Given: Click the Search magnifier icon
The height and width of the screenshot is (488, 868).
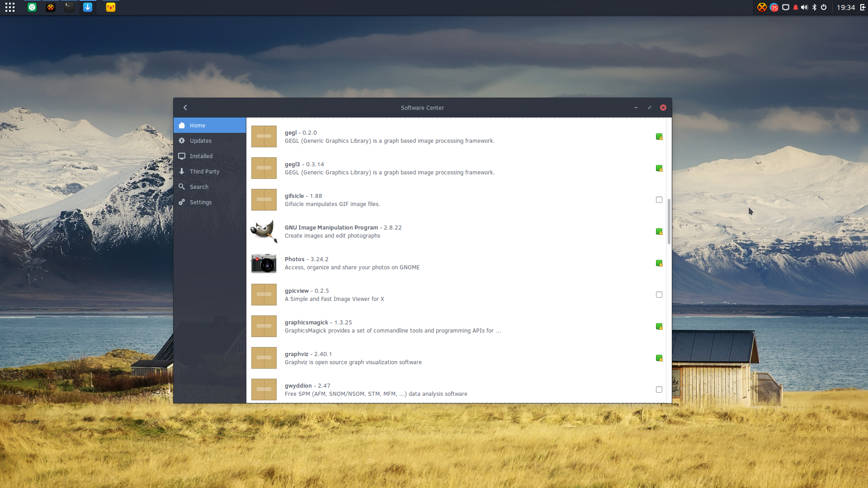Looking at the screenshot, I should pos(182,187).
